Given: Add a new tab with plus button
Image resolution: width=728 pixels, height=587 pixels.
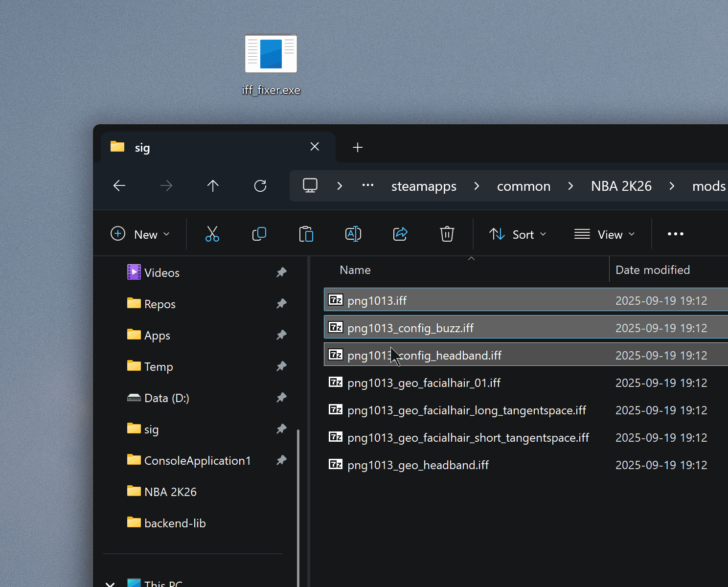Looking at the screenshot, I should (x=358, y=147).
